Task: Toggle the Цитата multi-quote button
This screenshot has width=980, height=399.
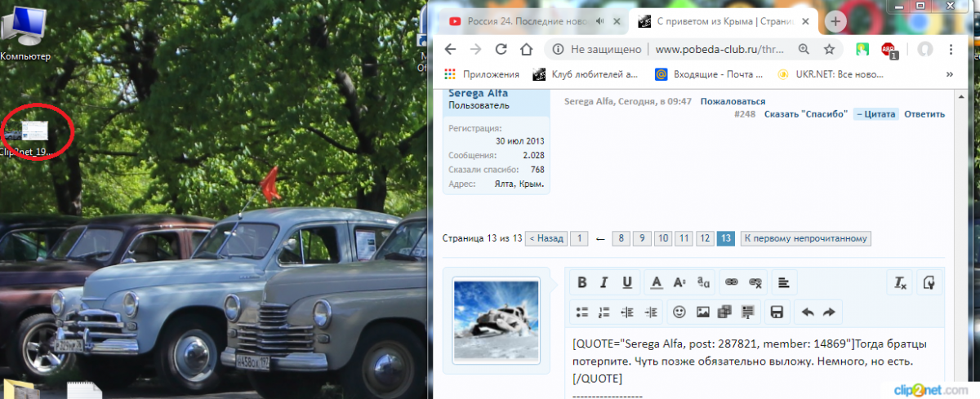Action: 875,114
